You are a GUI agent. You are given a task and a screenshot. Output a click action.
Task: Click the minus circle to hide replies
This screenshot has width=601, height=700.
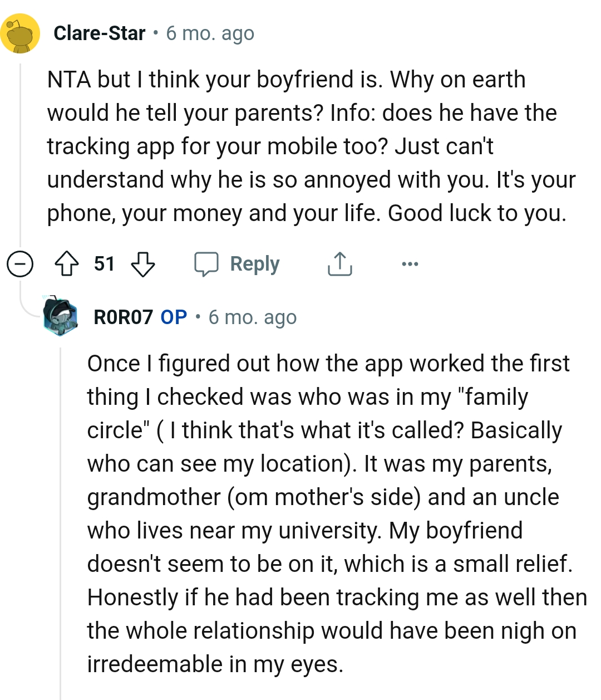pyautogui.click(x=20, y=264)
